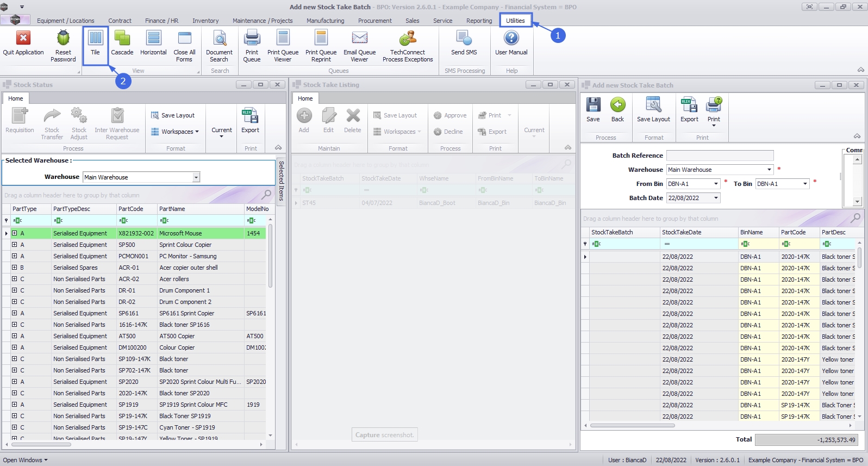Click horizontal scrollbar of batch grid
Viewport: 868px width, 466px height.
(x=633, y=425)
